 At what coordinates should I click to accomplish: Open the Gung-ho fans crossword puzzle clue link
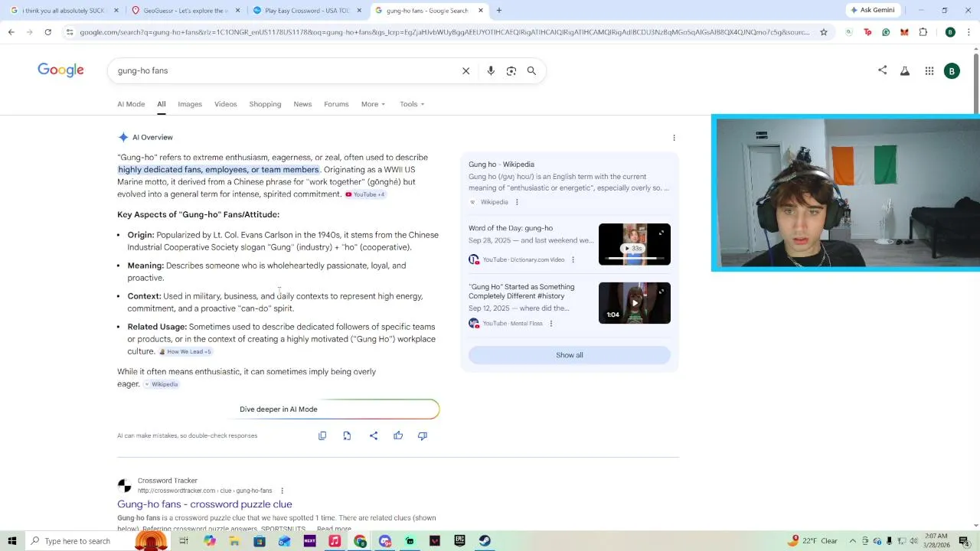tap(204, 504)
